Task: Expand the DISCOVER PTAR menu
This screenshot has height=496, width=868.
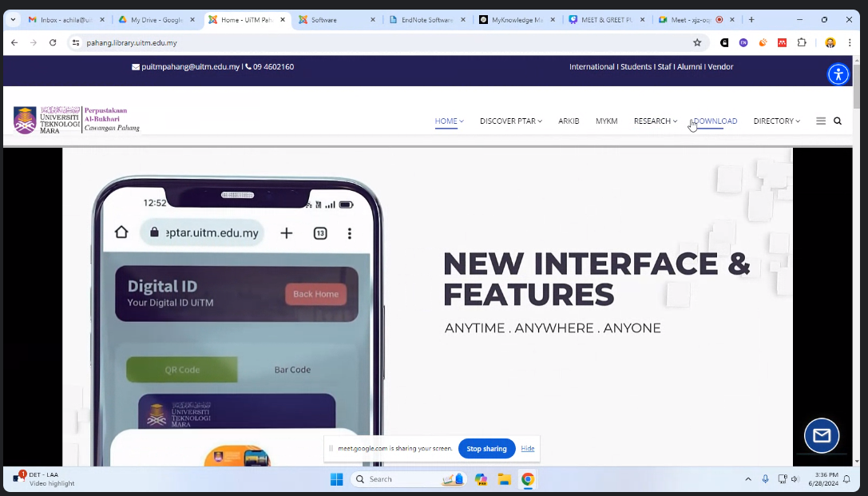Action: 511,121
